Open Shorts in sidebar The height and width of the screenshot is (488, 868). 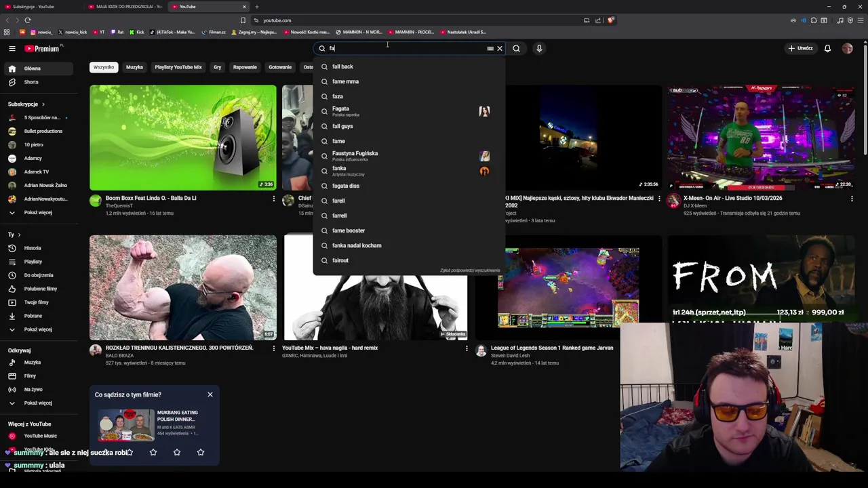coord(40,82)
